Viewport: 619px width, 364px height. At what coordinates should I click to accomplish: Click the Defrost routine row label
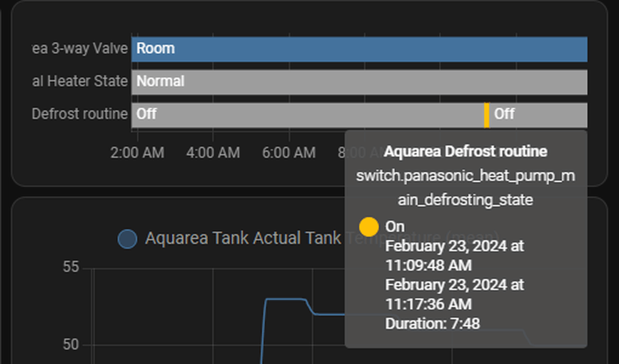pos(80,114)
